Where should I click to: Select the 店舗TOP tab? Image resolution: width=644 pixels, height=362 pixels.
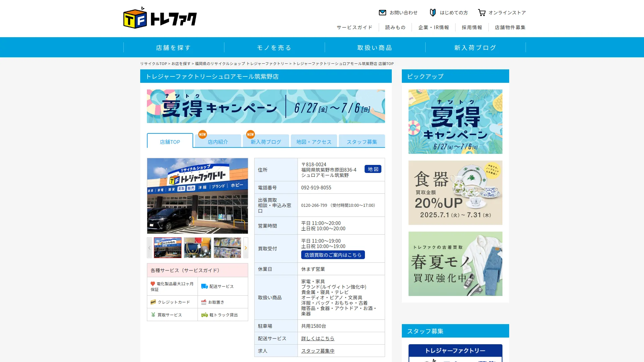point(170,141)
